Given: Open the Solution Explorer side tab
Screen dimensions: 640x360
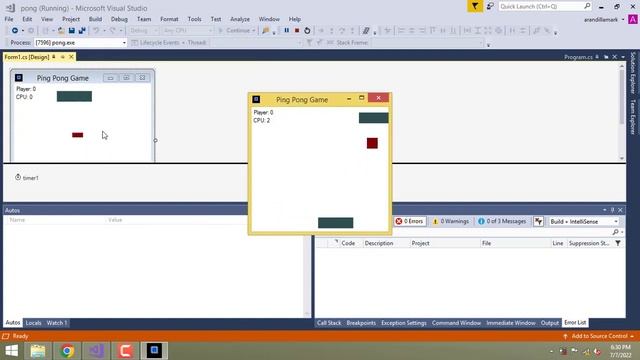Looking at the screenshot, I should [x=633, y=72].
